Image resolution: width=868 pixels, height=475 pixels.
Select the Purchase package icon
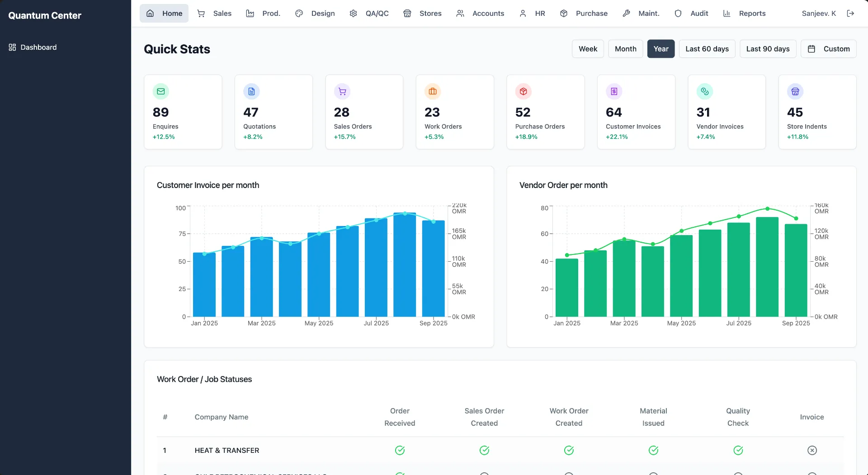pos(563,13)
